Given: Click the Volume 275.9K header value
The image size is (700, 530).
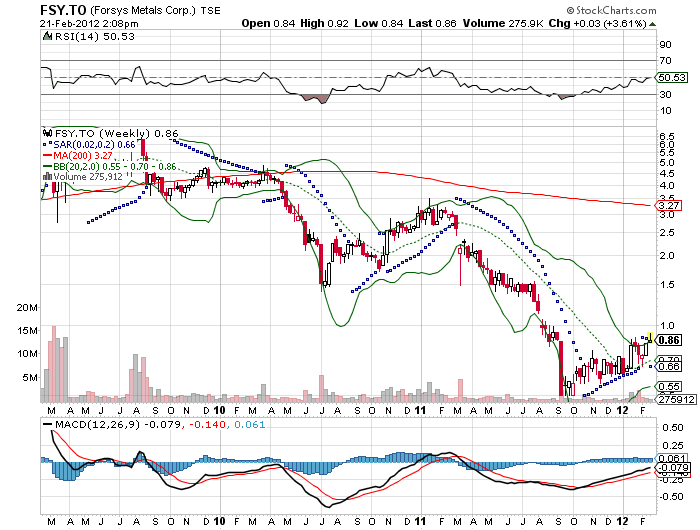Looking at the screenshot, I should (x=503, y=23).
